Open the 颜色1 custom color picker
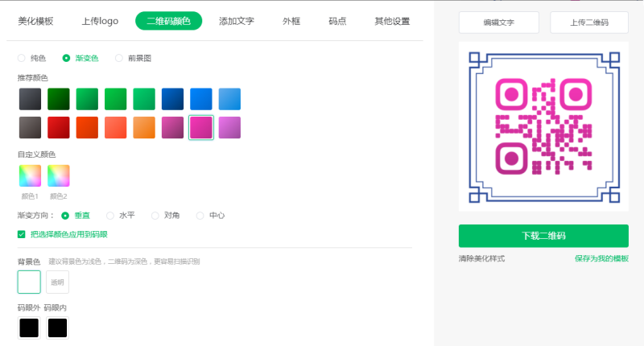Viewport: 644px width, 346px height. [x=30, y=175]
